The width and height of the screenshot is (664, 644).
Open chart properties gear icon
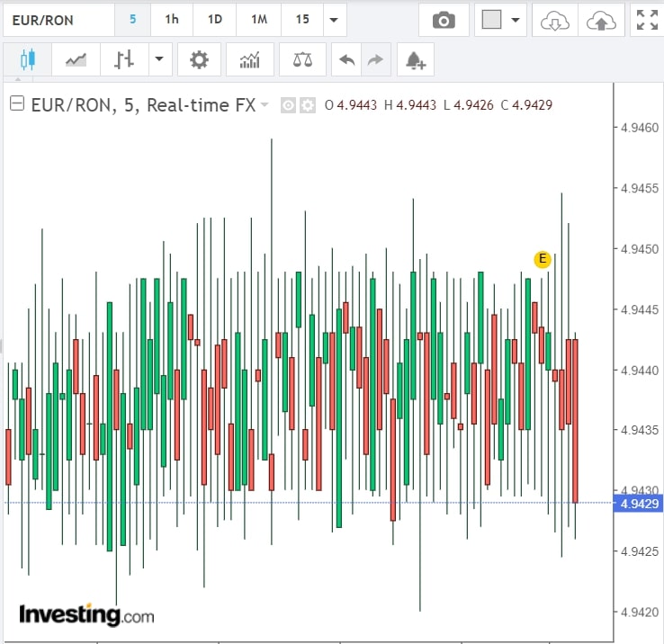tap(199, 60)
